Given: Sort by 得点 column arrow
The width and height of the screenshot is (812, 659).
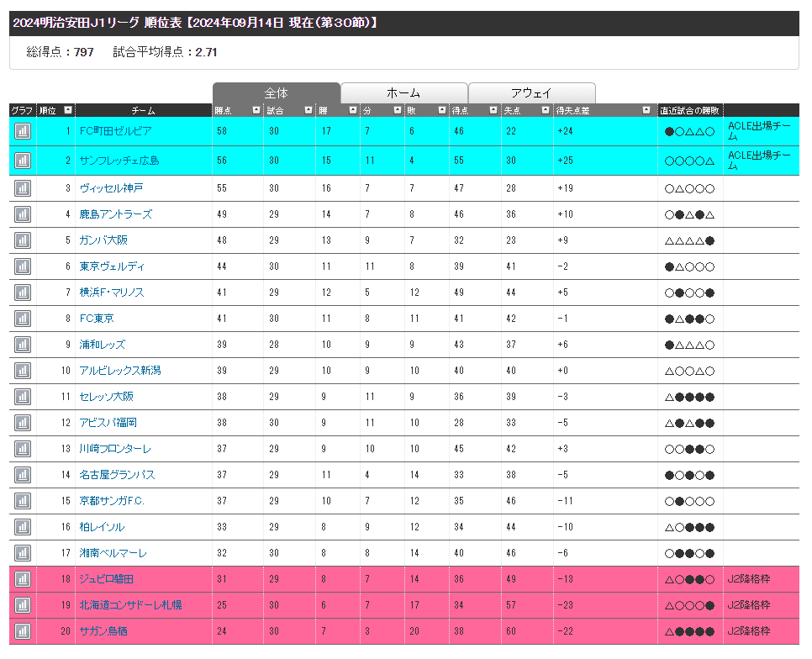Looking at the screenshot, I should (x=493, y=110).
